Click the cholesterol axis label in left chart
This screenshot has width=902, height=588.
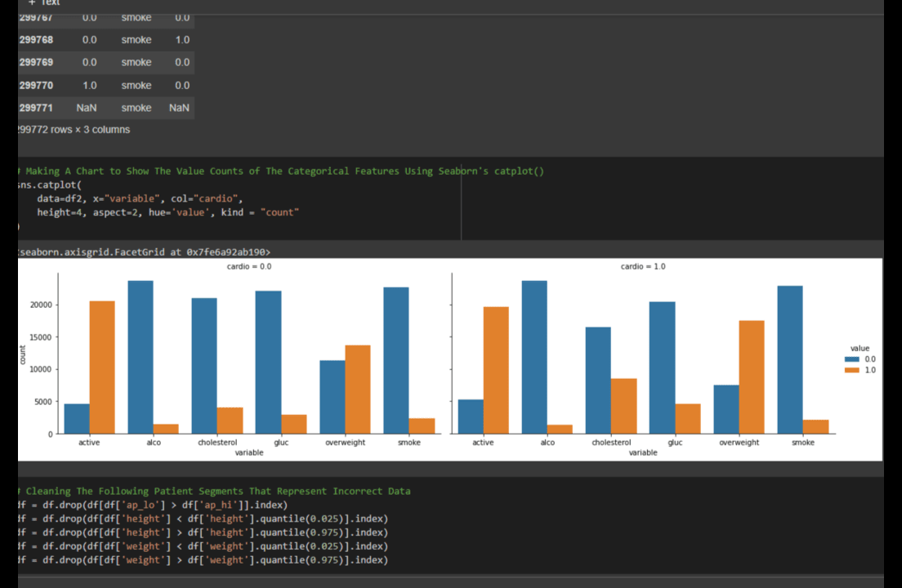pos(217,443)
